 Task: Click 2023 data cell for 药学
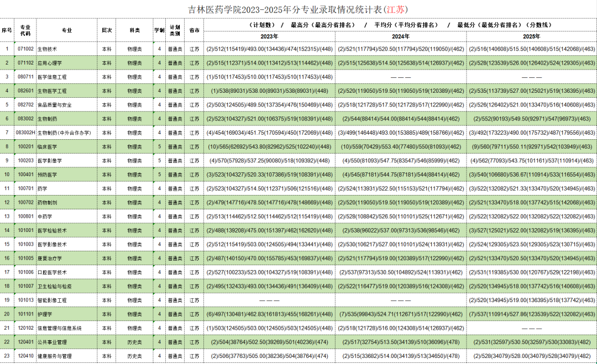tap(269, 189)
